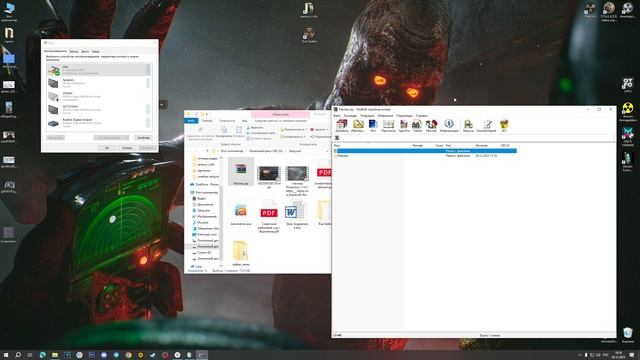
Task: Click the Delete (Удалить) icon in WinRAR toolbar
Action: [x=404, y=125]
